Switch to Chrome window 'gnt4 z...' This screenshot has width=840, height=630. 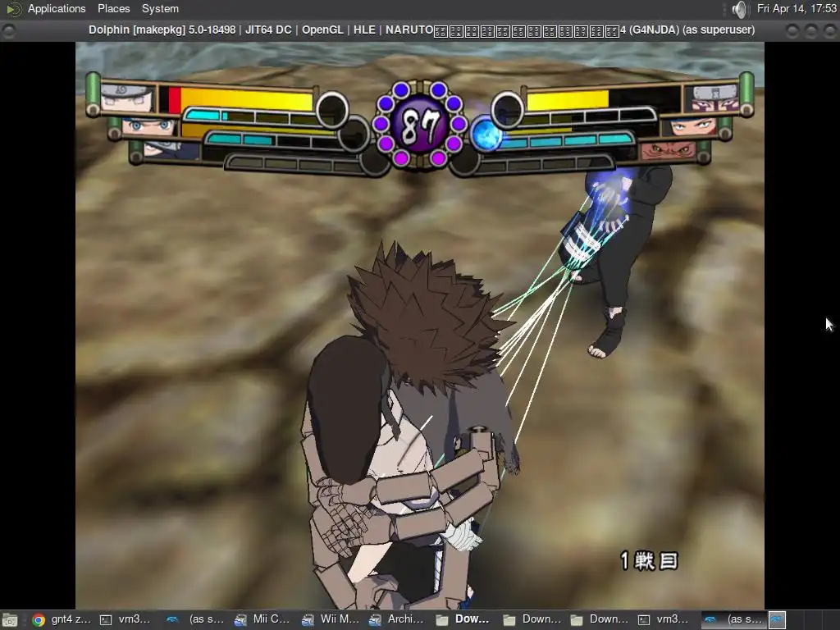(x=61, y=619)
